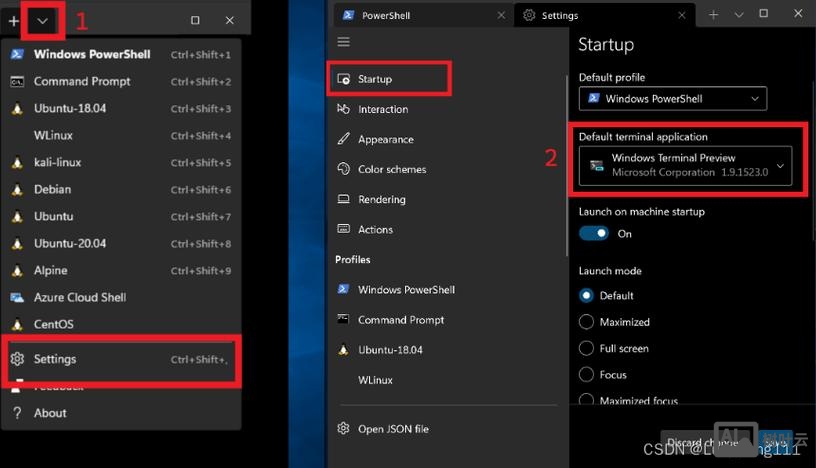
Task: Open the Interaction settings page
Action: (383, 109)
